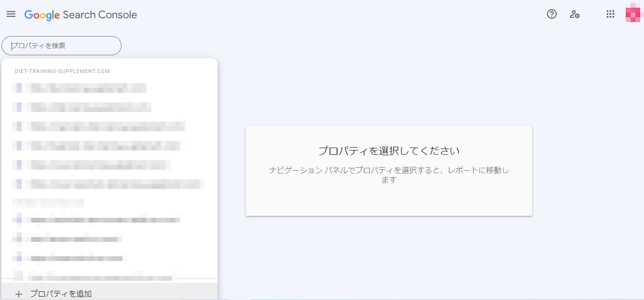Focus the プロパティを検索 search field
644x300 pixels.
point(61,46)
